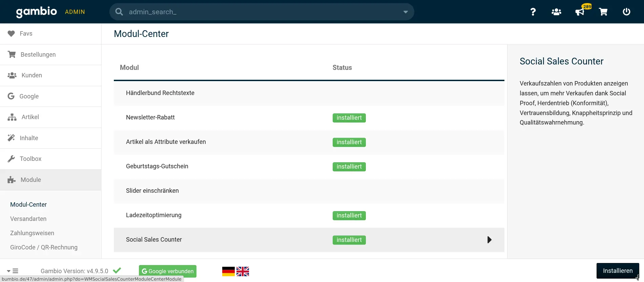Click the Google G sidebar icon
Screen dimensions: 644x282
point(11,96)
